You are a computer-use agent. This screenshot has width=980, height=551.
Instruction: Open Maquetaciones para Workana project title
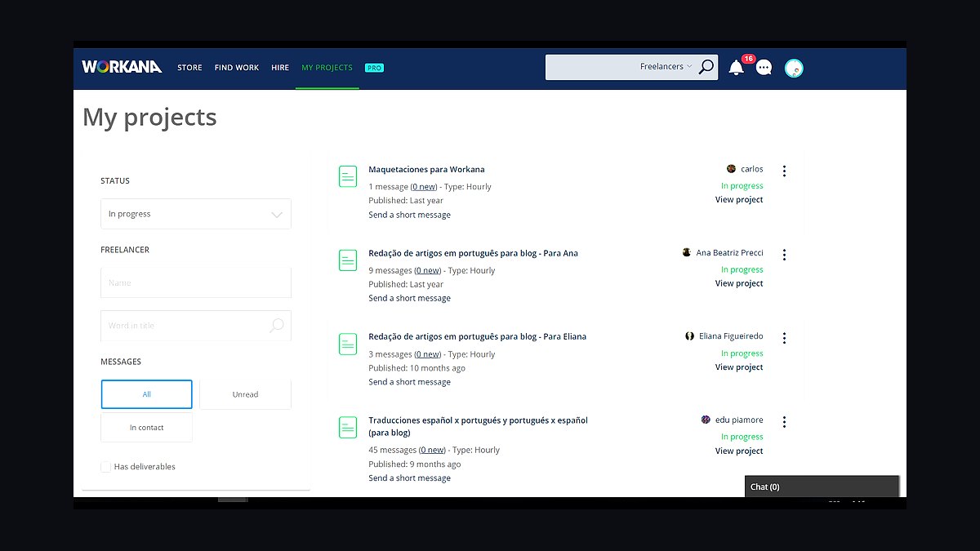[x=426, y=170]
